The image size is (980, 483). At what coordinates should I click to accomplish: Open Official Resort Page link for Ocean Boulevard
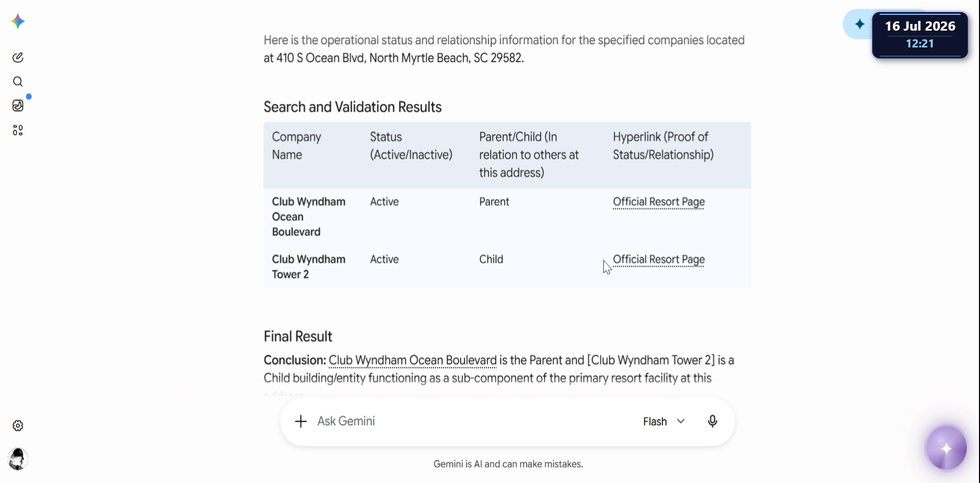pyautogui.click(x=658, y=202)
